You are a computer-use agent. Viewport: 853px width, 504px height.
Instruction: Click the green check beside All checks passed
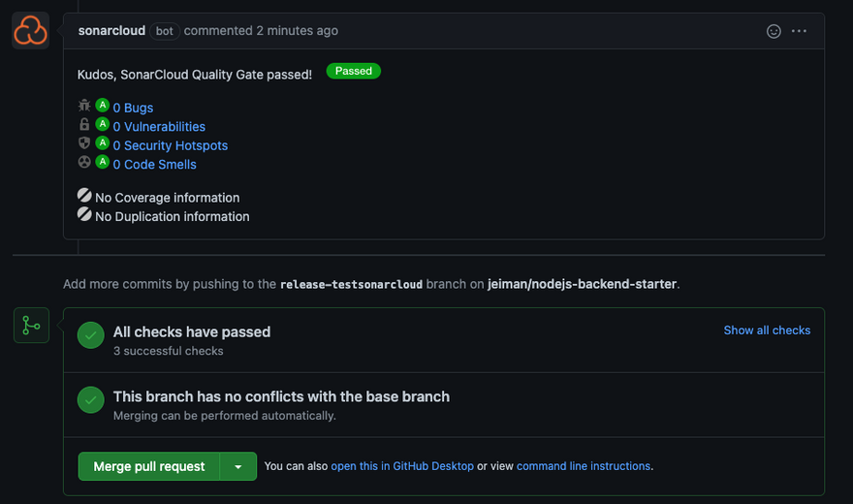click(91, 335)
